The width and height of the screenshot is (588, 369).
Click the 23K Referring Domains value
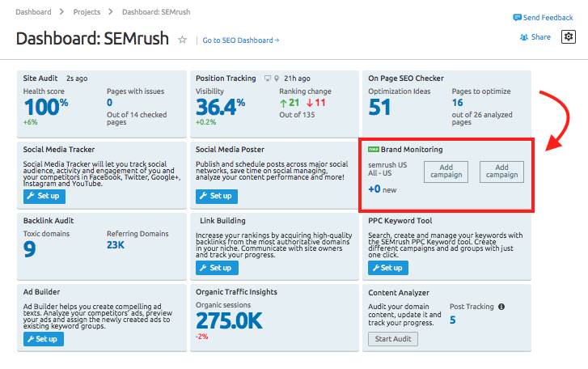pos(116,245)
